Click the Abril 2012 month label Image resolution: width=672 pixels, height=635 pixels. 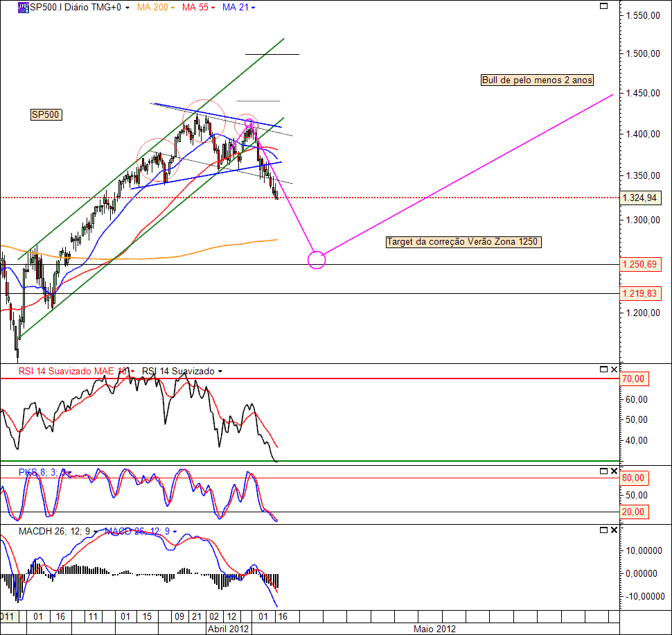click(x=229, y=629)
